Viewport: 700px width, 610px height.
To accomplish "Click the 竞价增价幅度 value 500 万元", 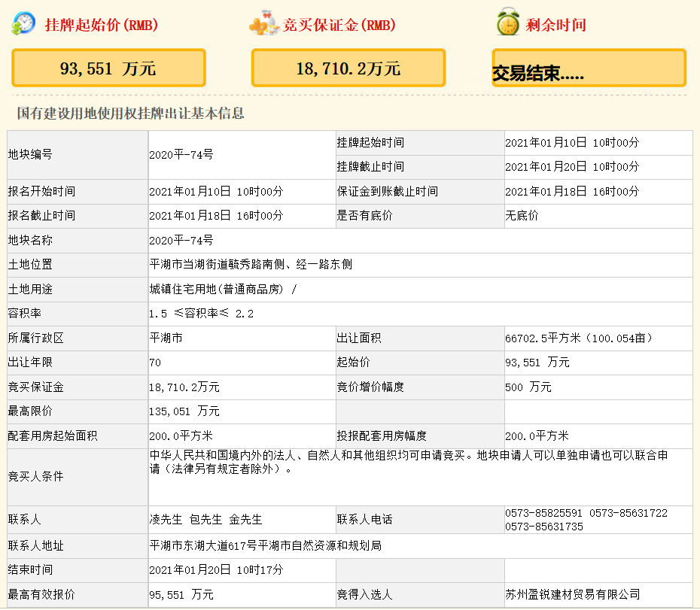I will [528, 387].
